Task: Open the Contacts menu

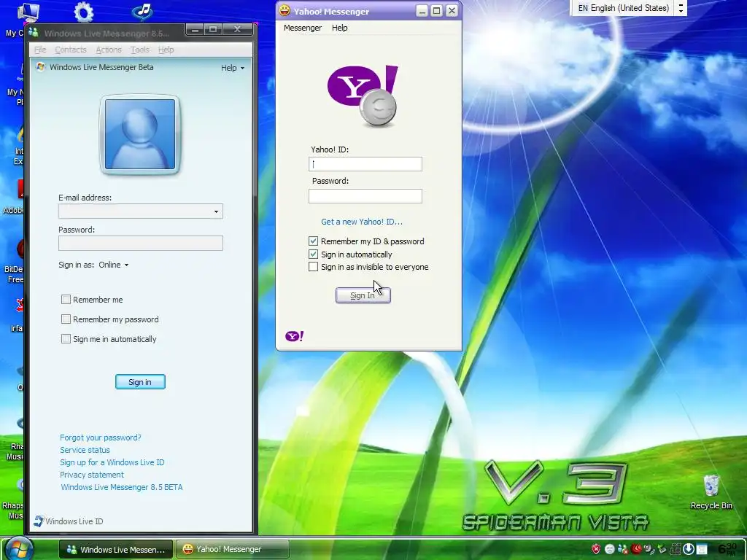Action: (x=71, y=50)
